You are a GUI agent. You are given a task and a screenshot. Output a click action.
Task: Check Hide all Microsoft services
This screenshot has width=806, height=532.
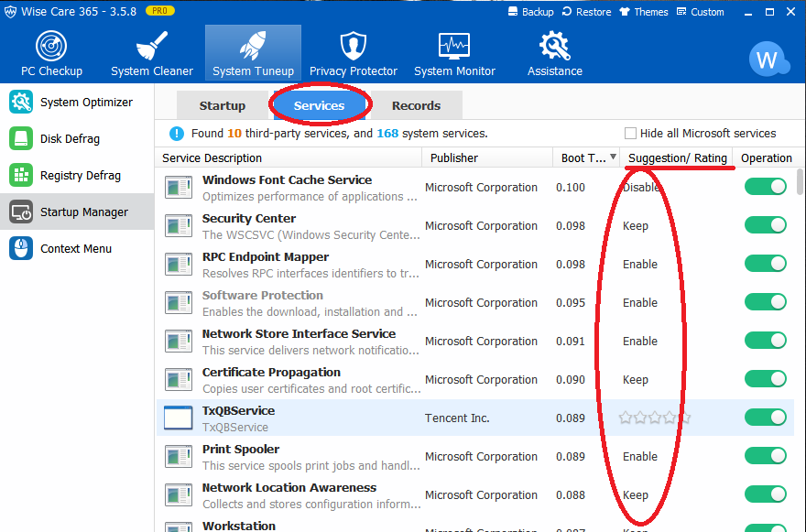tap(630, 134)
